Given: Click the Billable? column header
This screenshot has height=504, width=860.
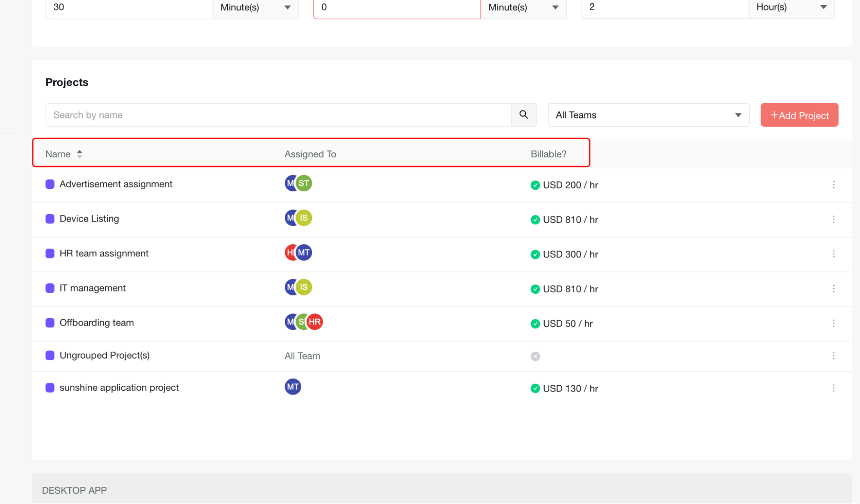Looking at the screenshot, I should [x=548, y=154].
